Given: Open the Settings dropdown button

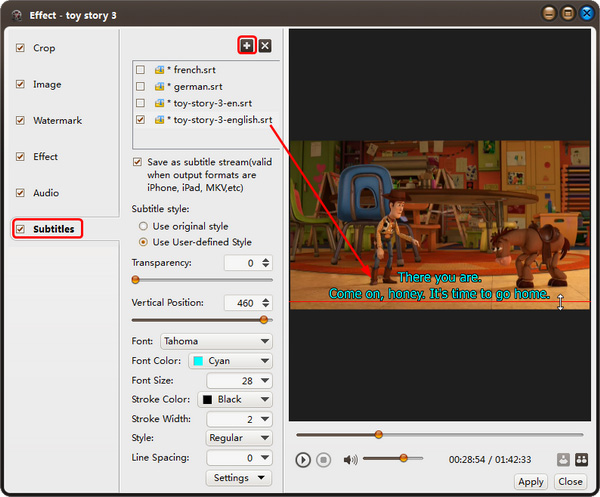Looking at the screenshot, I should [239, 478].
